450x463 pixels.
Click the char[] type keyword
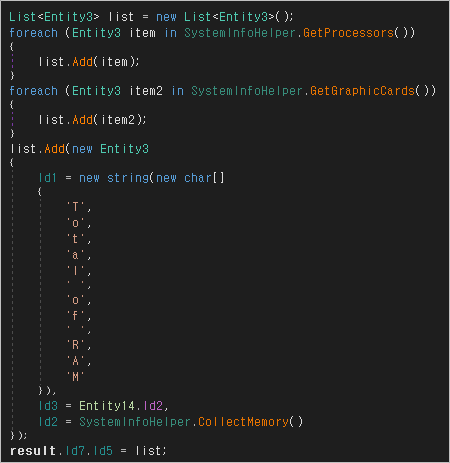coord(204,178)
